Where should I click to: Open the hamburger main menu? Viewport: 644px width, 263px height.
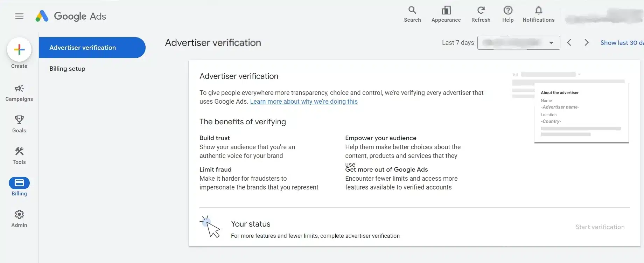coord(19,16)
